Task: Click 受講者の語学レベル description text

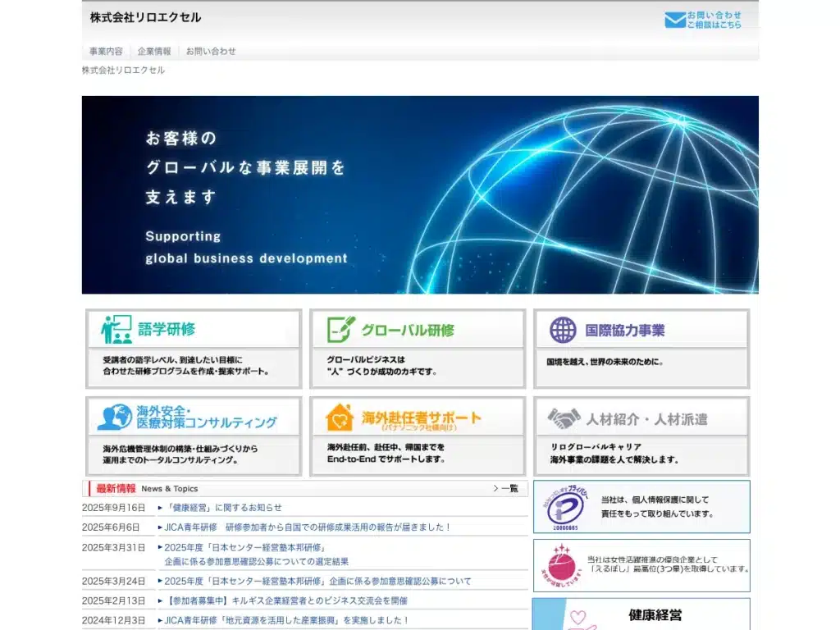Action: [186, 365]
